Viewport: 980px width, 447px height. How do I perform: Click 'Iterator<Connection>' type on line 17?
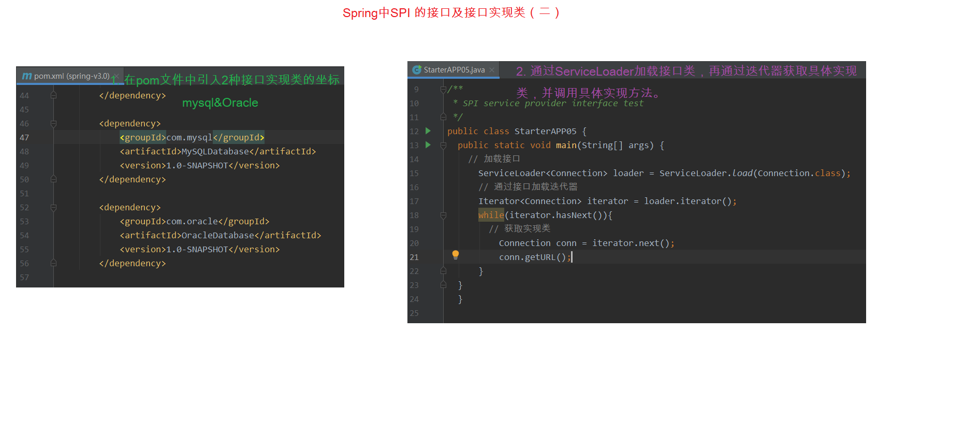click(x=530, y=201)
